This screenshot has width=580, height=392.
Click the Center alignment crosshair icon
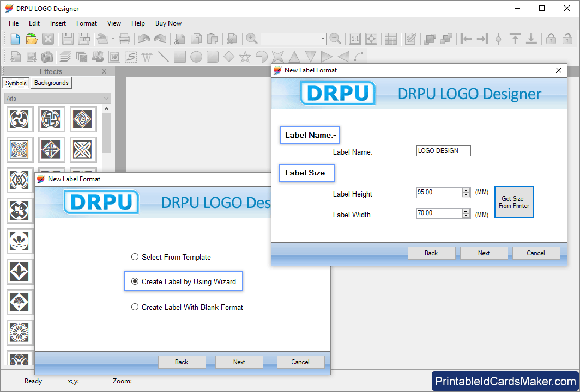tap(499, 39)
